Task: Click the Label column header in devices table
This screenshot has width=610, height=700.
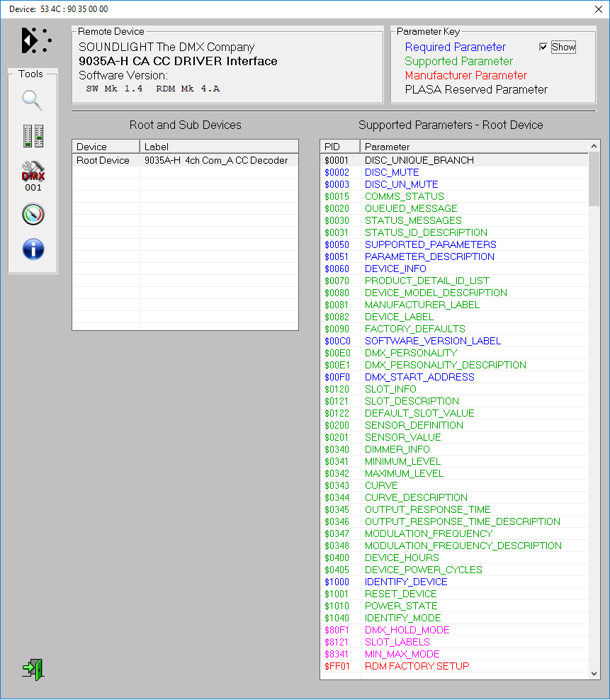Action: pos(219,147)
